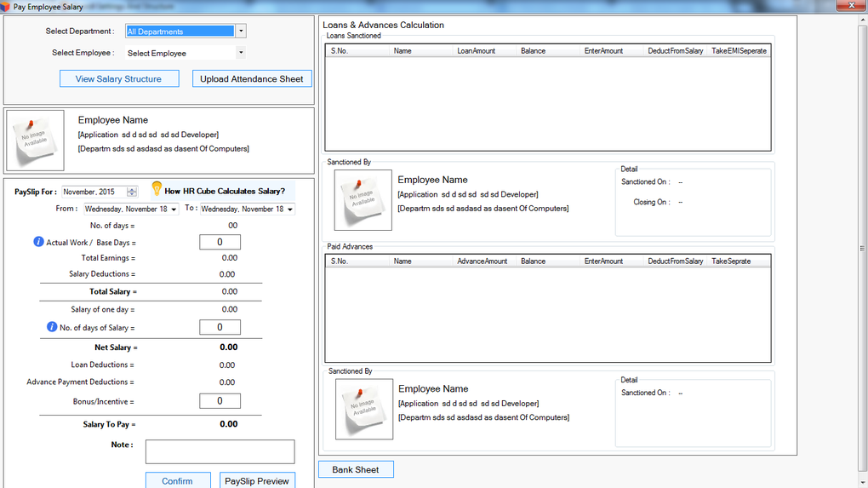
Task: Click the Bonus/Incentive input field
Action: (x=220, y=401)
